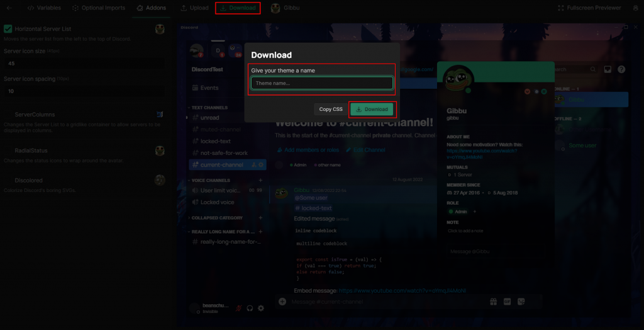Click the Discord inbox icon

tap(608, 69)
